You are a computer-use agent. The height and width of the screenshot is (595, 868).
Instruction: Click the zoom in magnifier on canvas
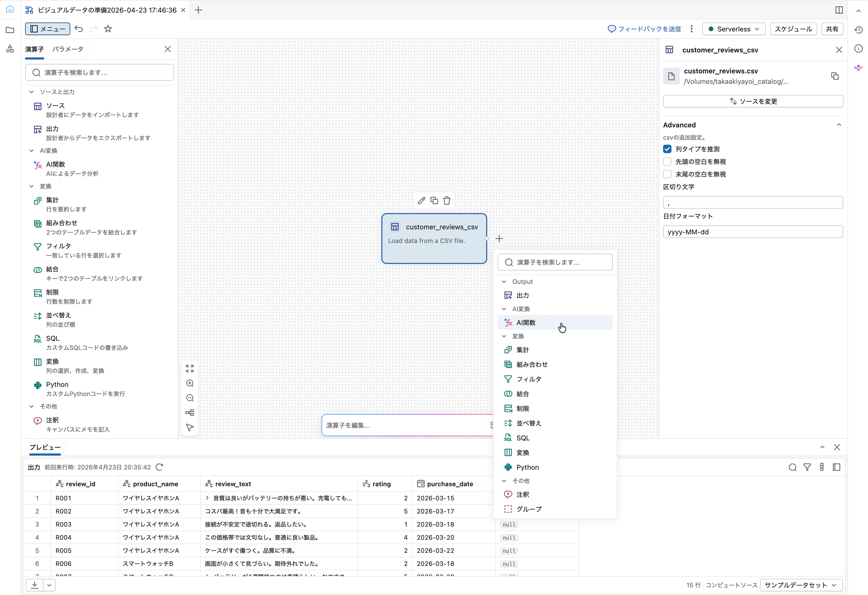pyautogui.click(x=190, y=383)
